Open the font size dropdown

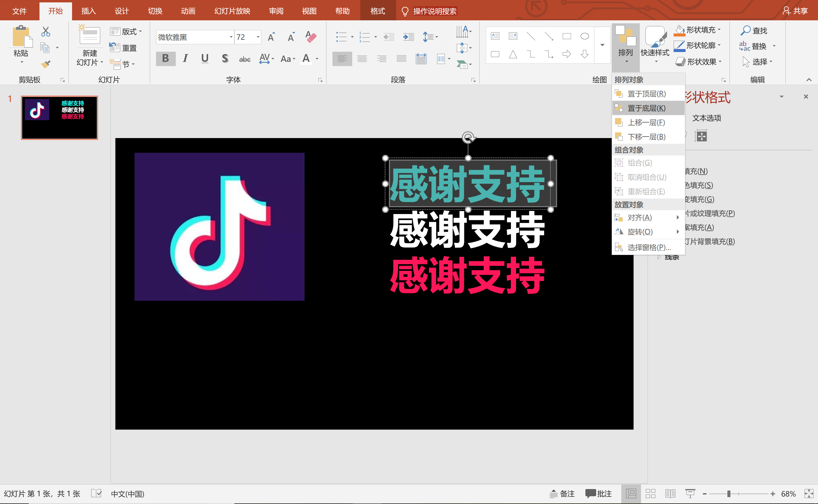coord(258,37)
